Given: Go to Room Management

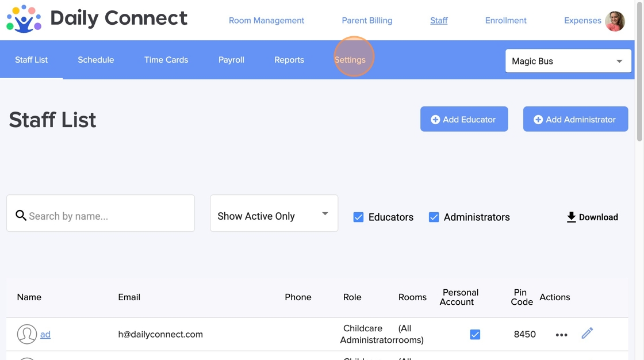Looking at the screenshot, I should (x=267, y=21).
